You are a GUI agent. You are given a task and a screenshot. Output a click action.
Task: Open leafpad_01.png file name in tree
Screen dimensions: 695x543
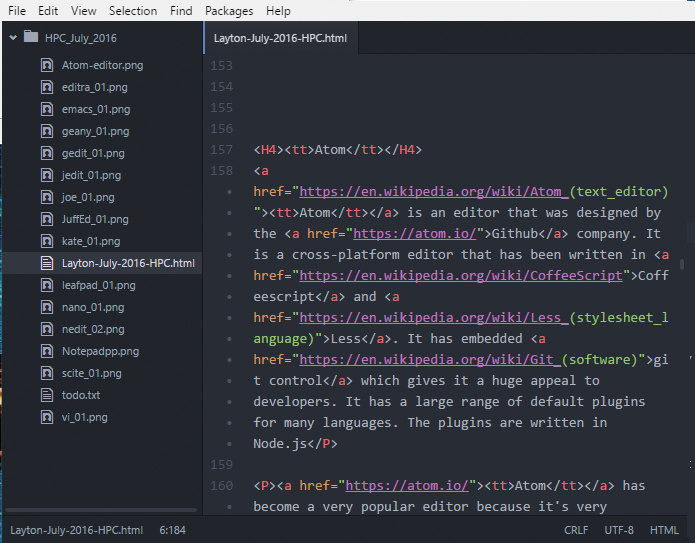pos(98,285)
